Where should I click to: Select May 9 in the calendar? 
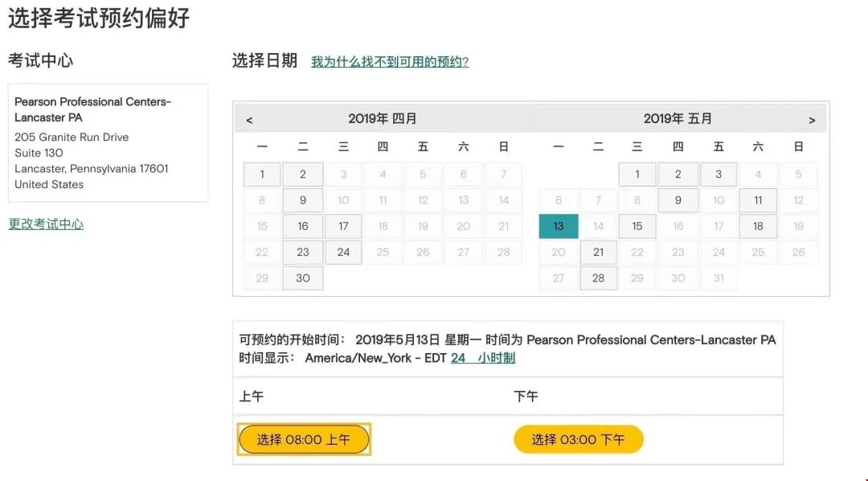coord(678,200)
